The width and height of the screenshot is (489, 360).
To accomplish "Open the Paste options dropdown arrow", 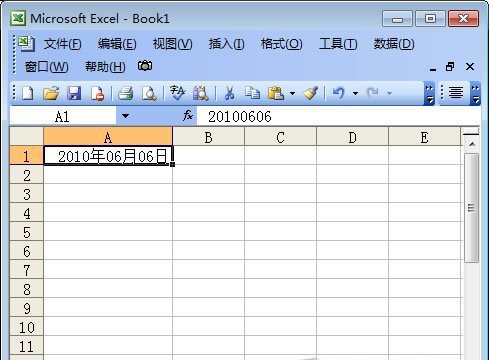I will pos(292,93).
